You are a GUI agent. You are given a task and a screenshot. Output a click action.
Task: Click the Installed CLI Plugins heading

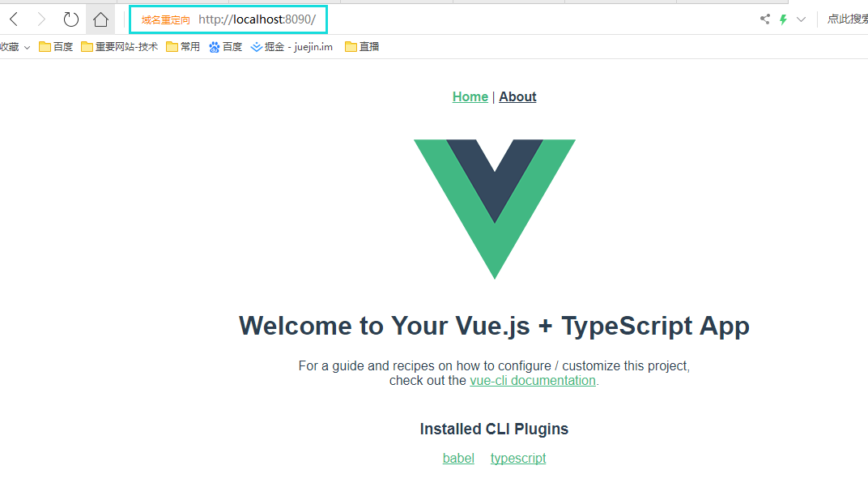coord(494,429)
